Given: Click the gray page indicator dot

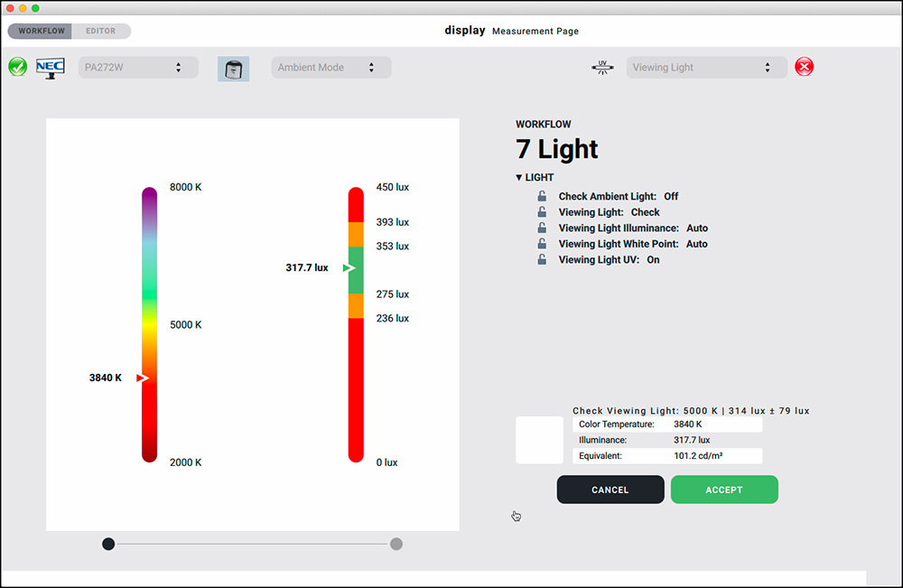Looking at the screenshot, I should coord(396,544).
